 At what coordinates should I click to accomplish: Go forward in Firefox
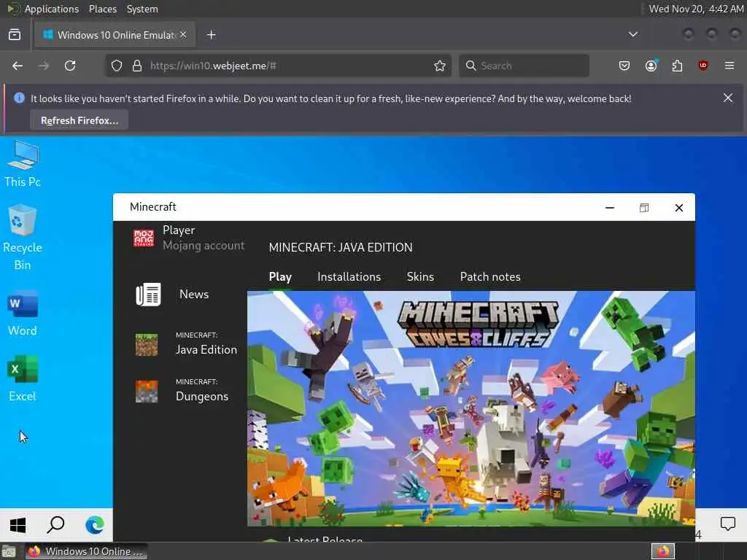[44, 66]
